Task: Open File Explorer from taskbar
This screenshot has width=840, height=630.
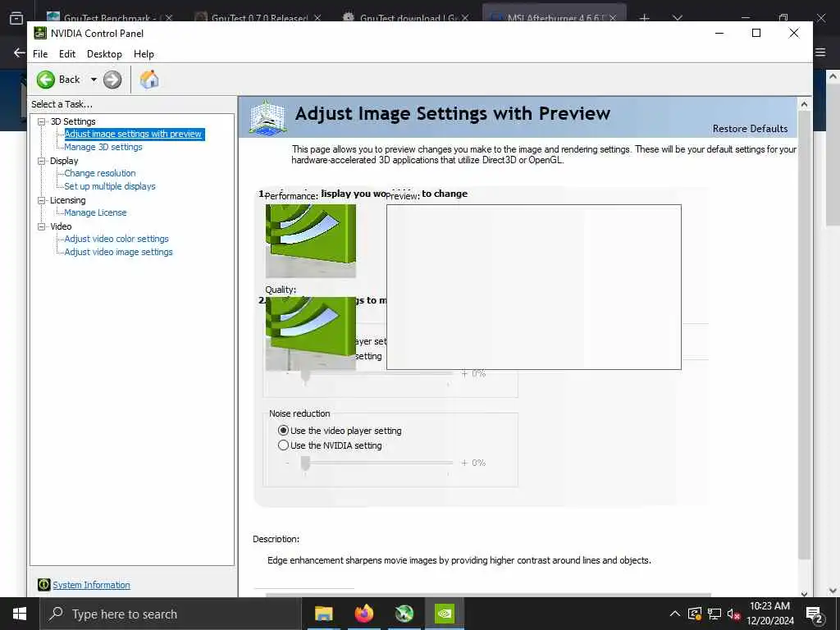Action: click(323, 614)
